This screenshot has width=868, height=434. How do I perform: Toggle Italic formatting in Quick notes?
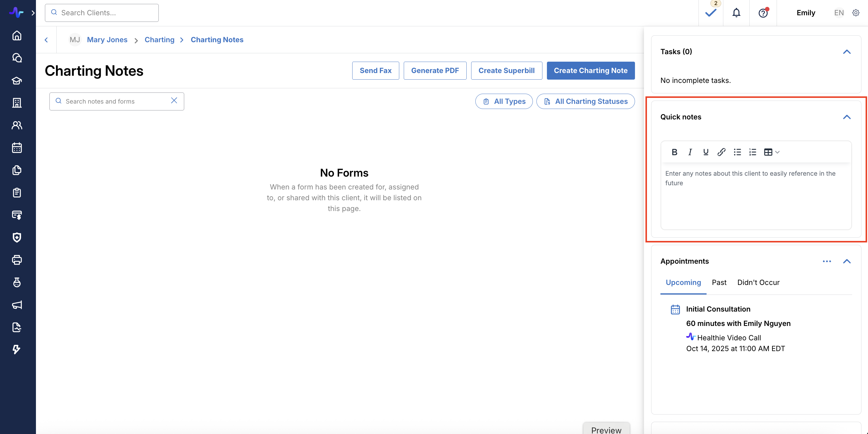pos(690,152)
